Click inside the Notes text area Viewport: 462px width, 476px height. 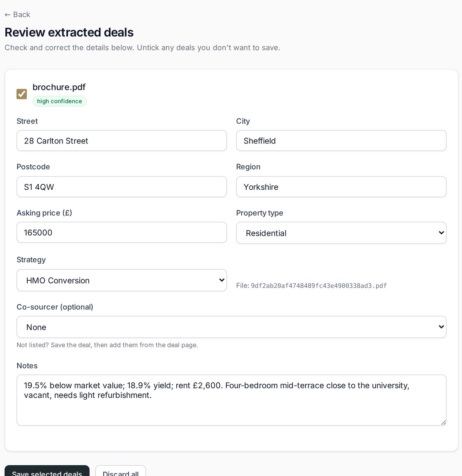[x=231, y=400]
